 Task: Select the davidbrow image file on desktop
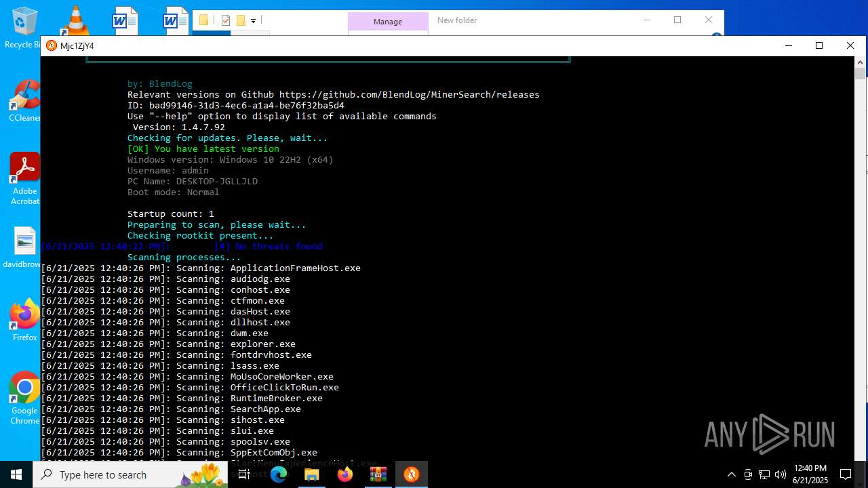coord(25,248)
